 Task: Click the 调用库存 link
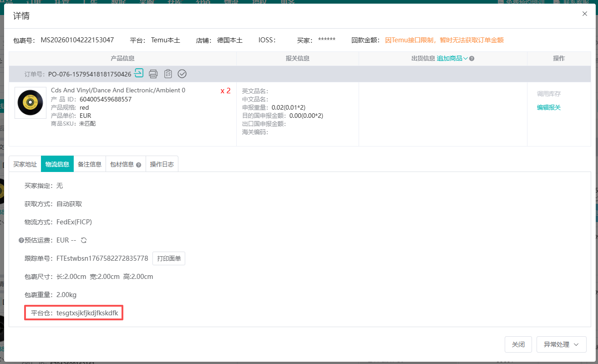(x=549, y=94)
